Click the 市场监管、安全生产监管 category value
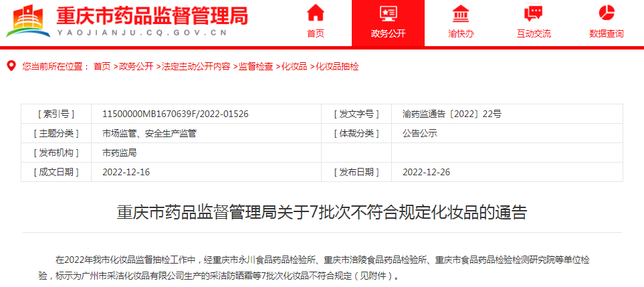Image resolution: width=644 pixels, height=287 pixels. click(149, 133)
